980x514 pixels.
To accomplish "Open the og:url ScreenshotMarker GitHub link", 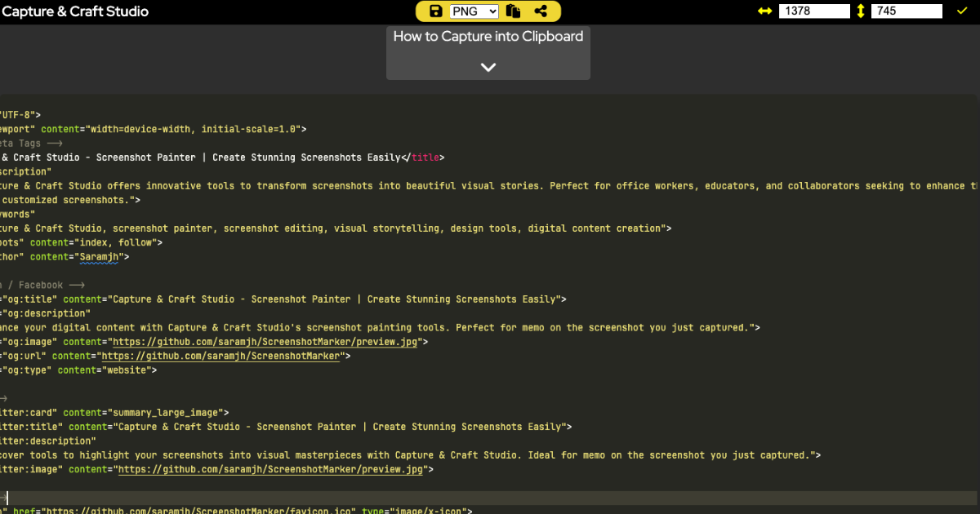I will [220, 356].
